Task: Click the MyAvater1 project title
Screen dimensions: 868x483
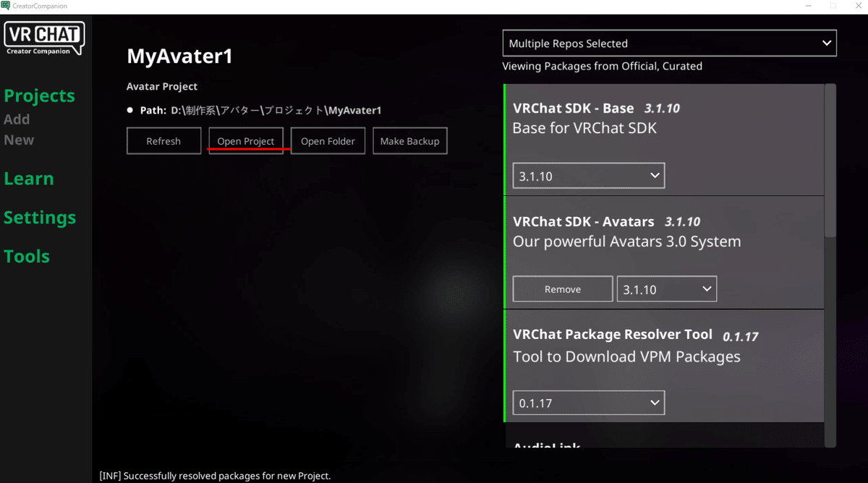Action: [180, 56]
